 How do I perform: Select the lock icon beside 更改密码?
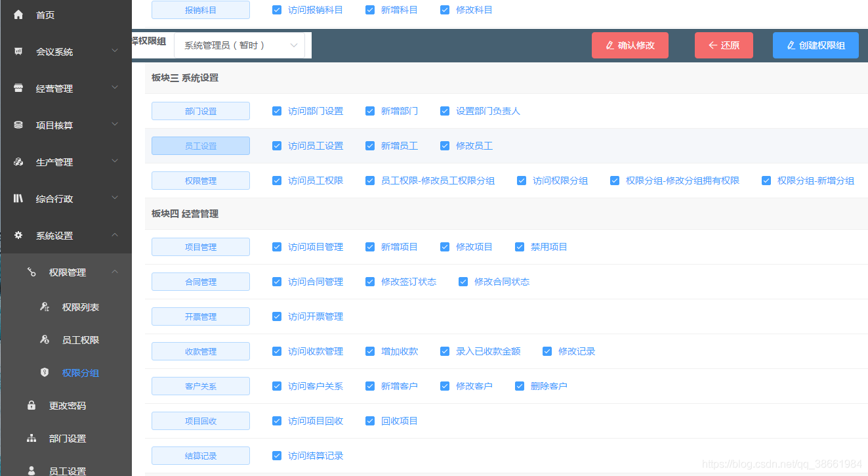(x=31, y=405)
